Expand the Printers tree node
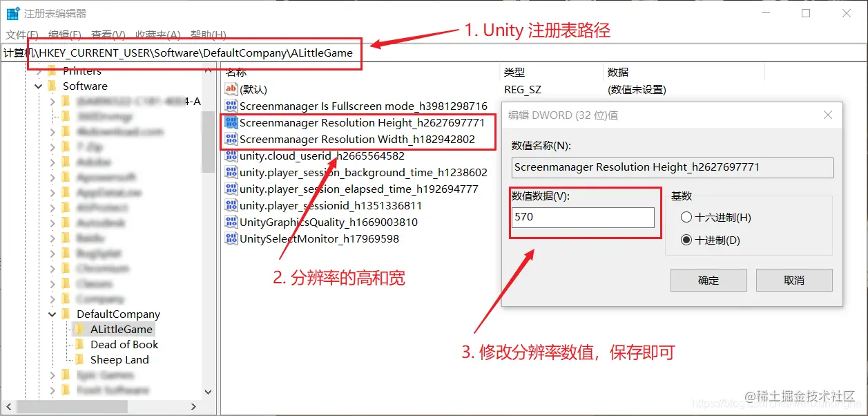 [39, 70]
